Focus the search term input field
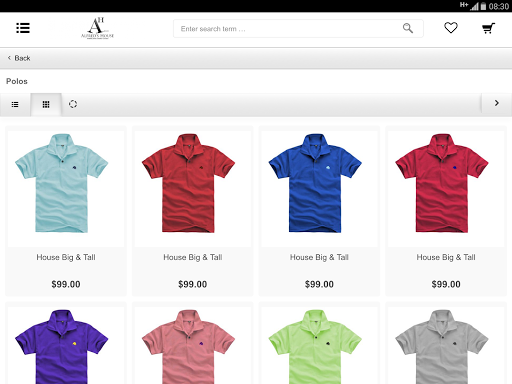Viewport: 512px width, 384px height. point(287,29)
